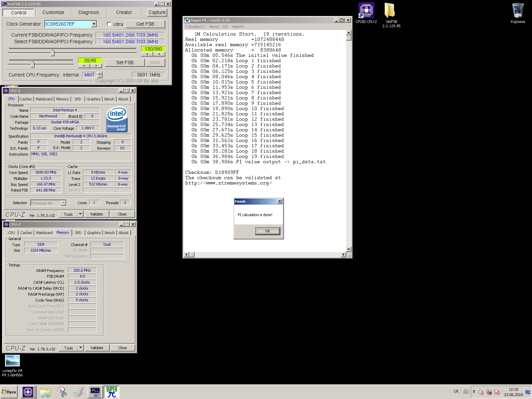Toggle the Ultra checkbox in SetFSB
532x399 pixels.
pyautogui.click(x=109, y=24)
